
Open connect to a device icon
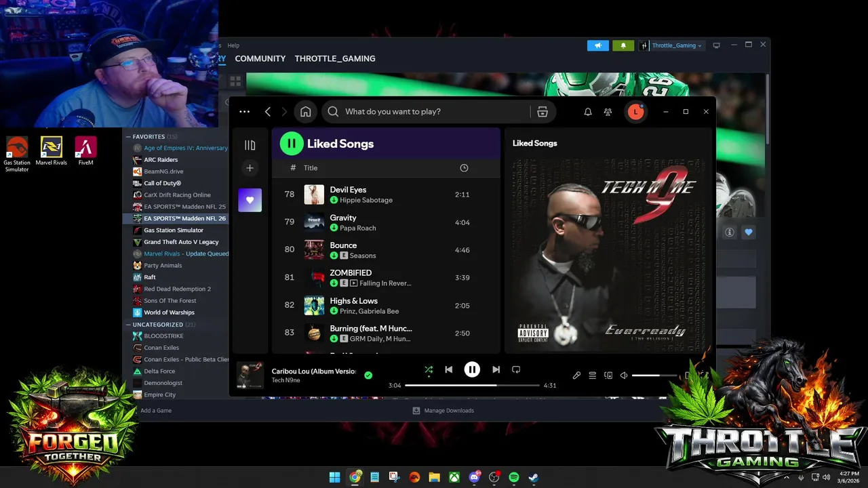tap(608, 375)
